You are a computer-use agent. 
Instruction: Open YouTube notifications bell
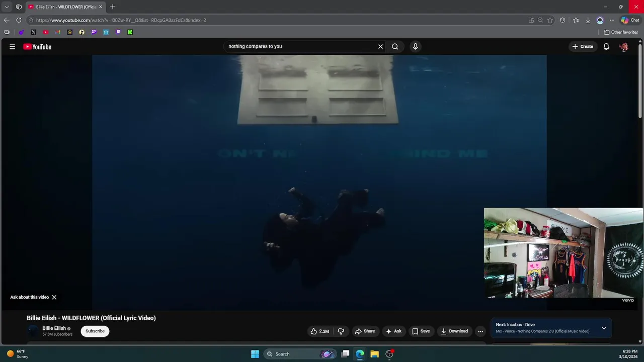pyautogui.click(x=606, y=46)
